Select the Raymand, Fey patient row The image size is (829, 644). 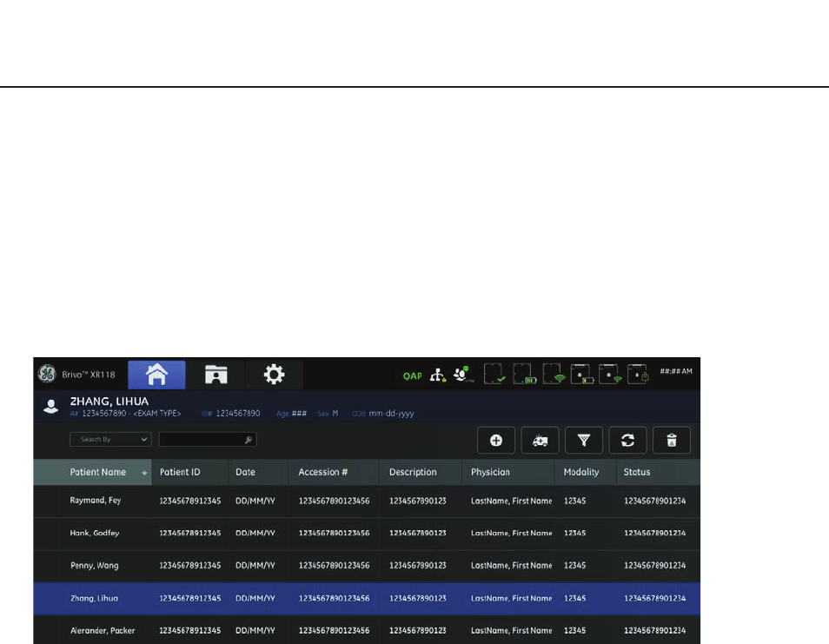coord(367,501)
